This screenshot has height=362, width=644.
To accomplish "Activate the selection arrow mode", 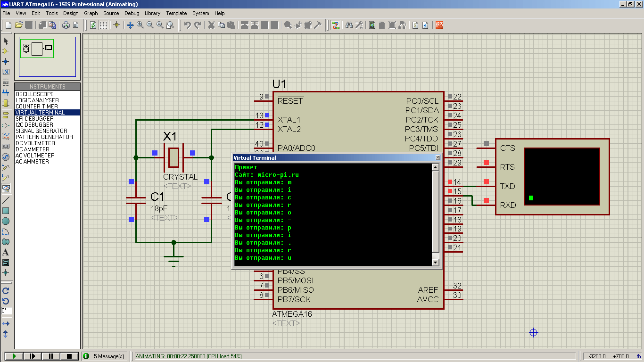I will click(6, 41).
